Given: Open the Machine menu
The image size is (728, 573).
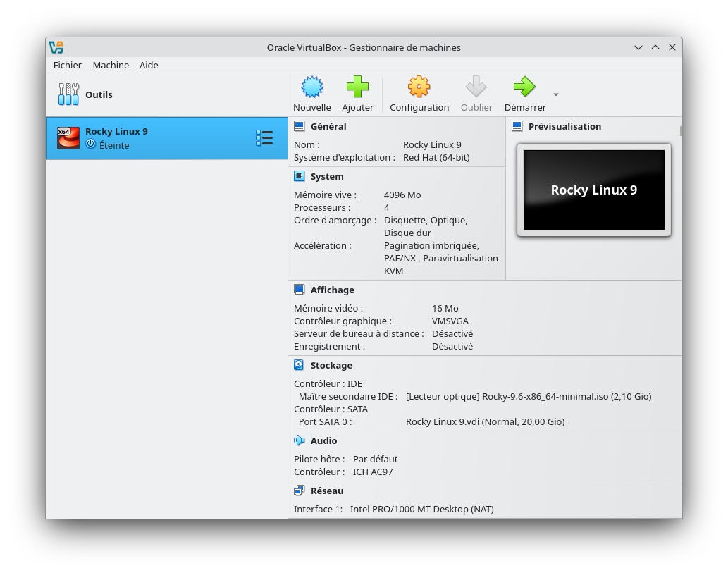Looking at the screenshot, I should click(111, 65).
